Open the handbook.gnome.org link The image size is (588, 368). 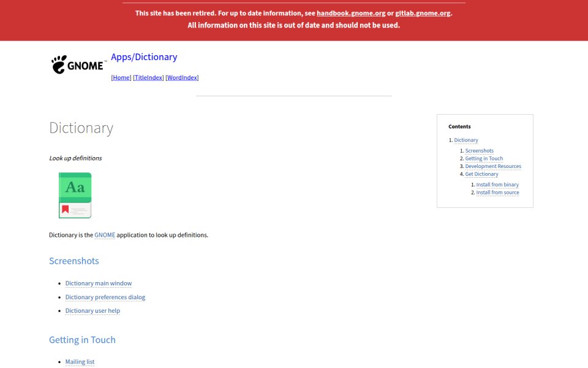351,13
